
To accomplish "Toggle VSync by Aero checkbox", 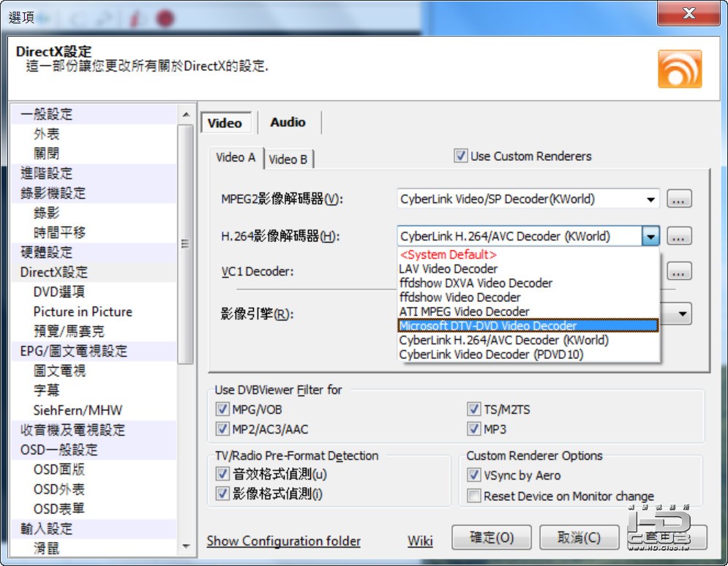I will click(x=473, y=475).
